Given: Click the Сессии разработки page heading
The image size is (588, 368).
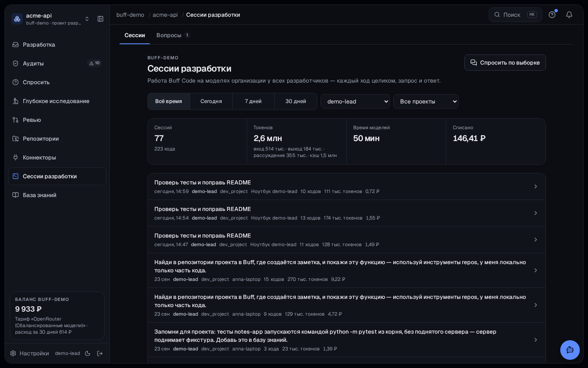Looking at the screenshot, I should click(x=189, y=68).
